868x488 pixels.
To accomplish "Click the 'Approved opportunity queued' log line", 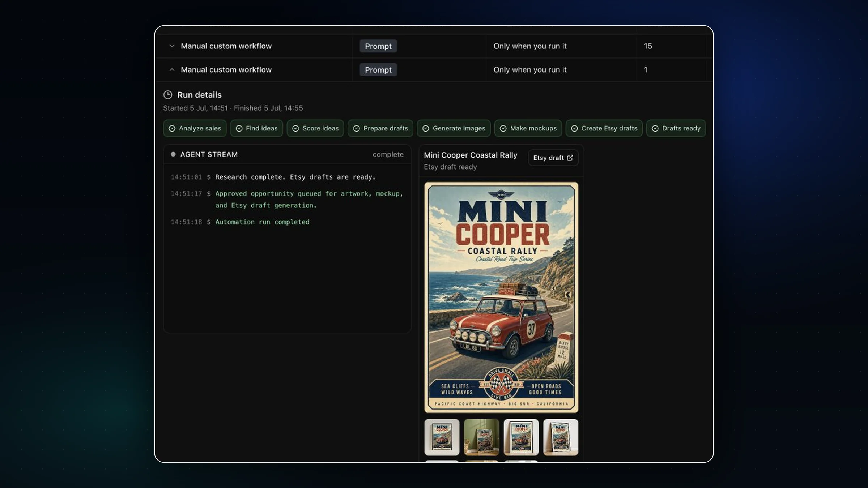I will [x=309, y=200].
